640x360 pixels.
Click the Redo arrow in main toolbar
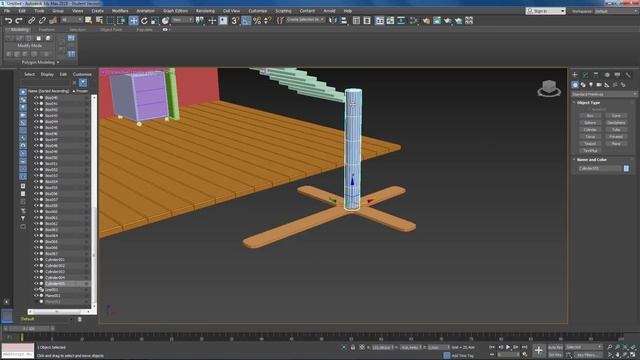coord(19,20)
